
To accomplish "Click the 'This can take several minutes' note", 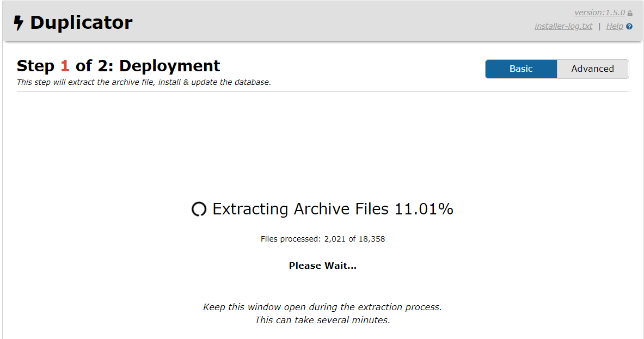I will [x=322, y=320].
